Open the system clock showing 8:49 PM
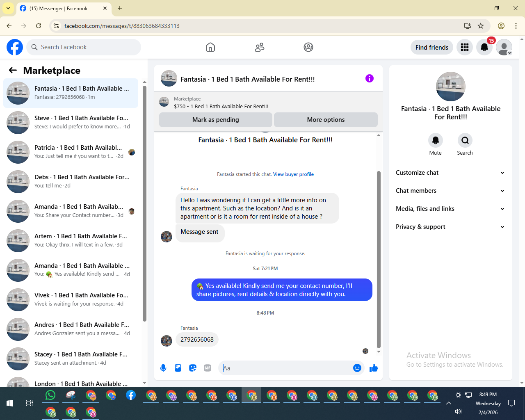525x420 pixels. pos(488,403)
